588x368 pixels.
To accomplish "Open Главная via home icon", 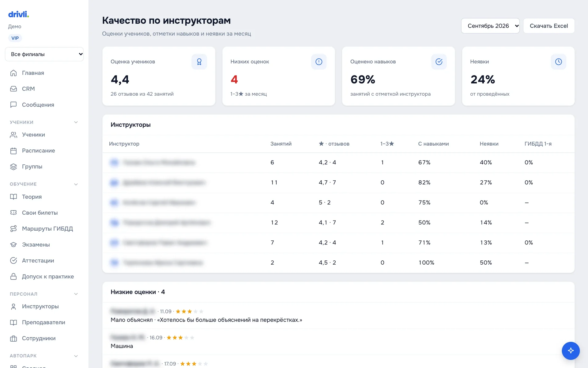I will click(13, 73).
